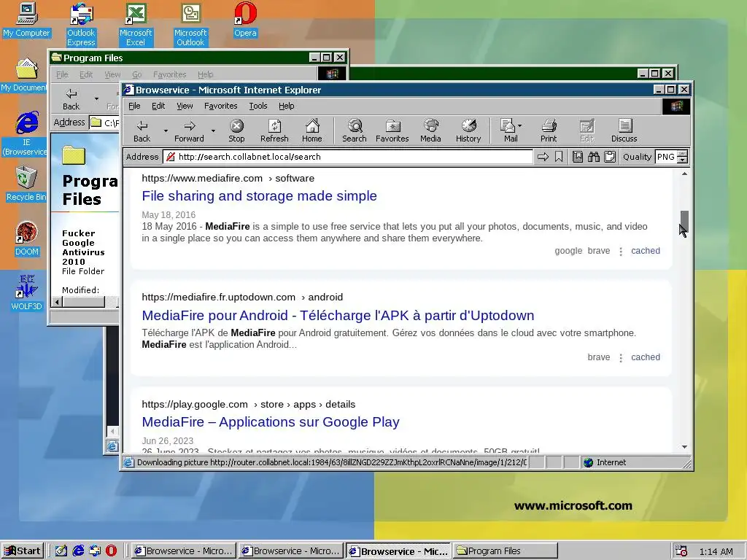Click the Internet Explorer address bar URL
This screenshot has width=747, height=560.
pyautogui.click(x=348, y=157)
